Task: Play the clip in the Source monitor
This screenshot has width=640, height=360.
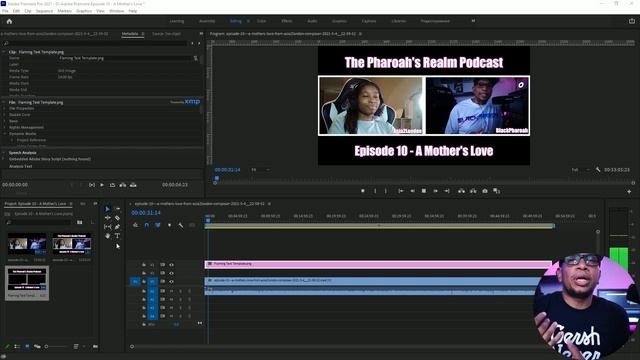Action: tap(102, 185)
